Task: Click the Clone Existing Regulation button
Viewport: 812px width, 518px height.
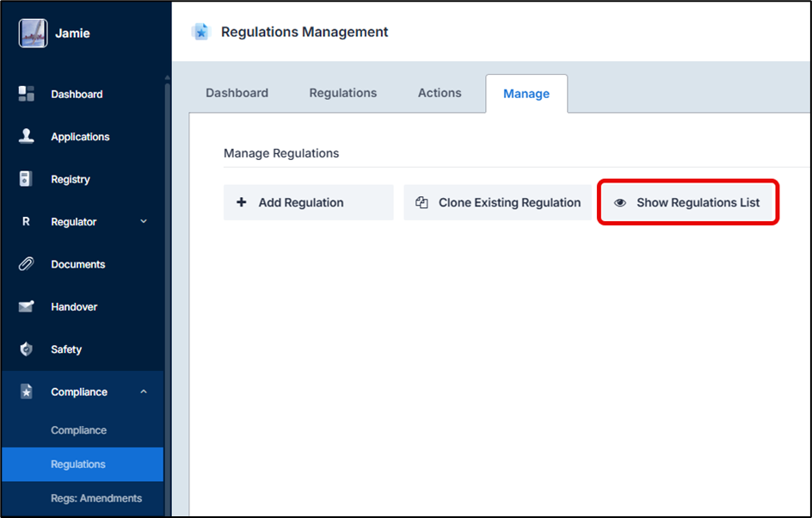Action: [498, 202]
